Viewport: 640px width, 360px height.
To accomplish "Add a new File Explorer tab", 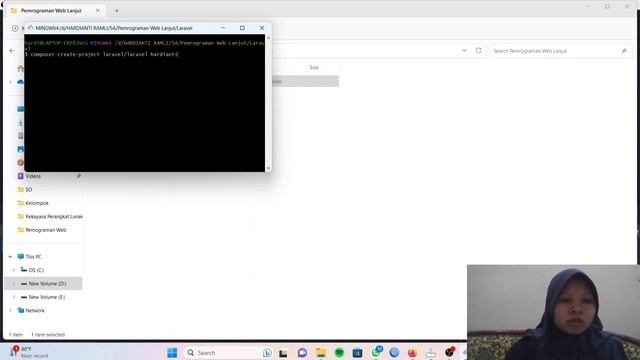I will pos(117,11).
